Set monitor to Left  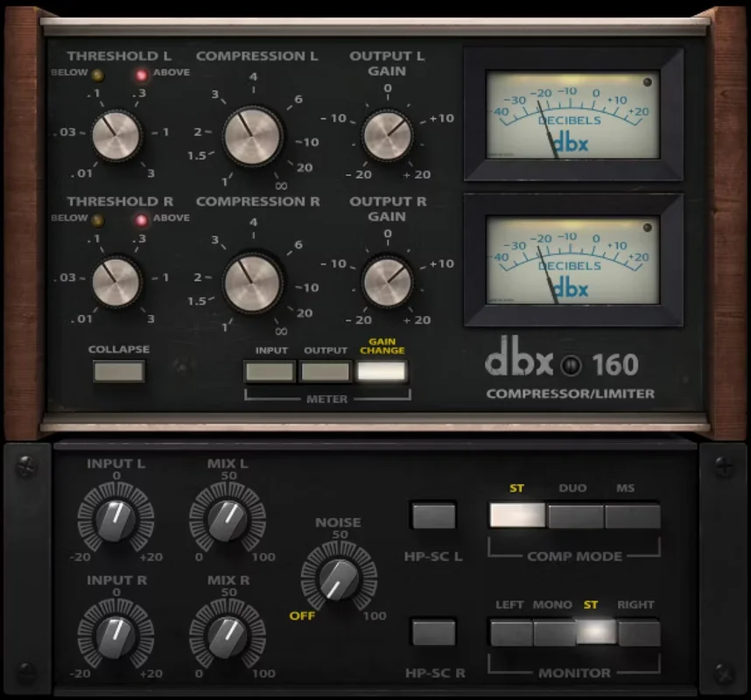[511, 633]
